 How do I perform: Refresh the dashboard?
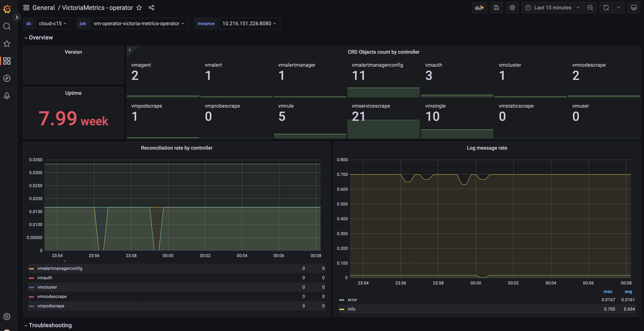point(606,8)
